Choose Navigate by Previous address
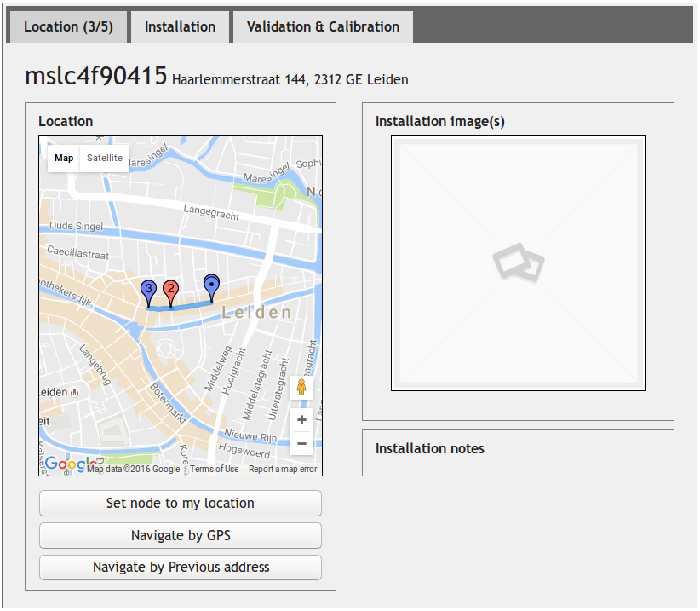 (181, 567)
